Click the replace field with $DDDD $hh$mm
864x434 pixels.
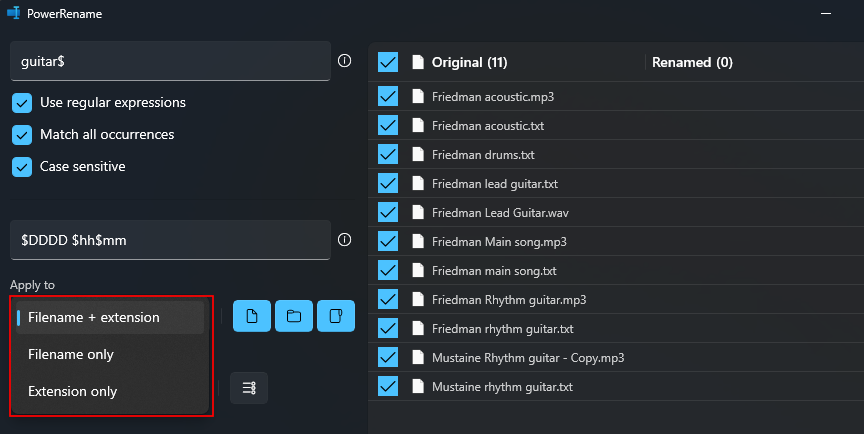[x=170, y=240]
